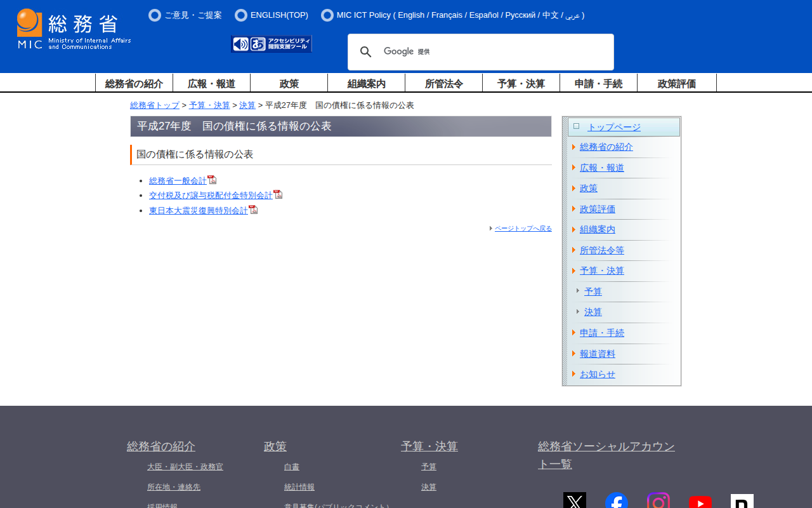Select the ENGLISH(TOP) circle bullet
The height and width of the screenshot is (508, 812).
click(x=240, y=15)
